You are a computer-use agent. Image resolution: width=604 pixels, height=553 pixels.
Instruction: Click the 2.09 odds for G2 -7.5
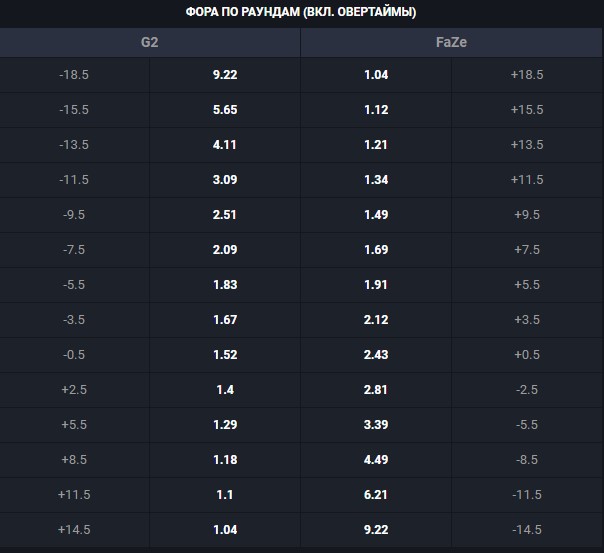click(x=225, y=250)
